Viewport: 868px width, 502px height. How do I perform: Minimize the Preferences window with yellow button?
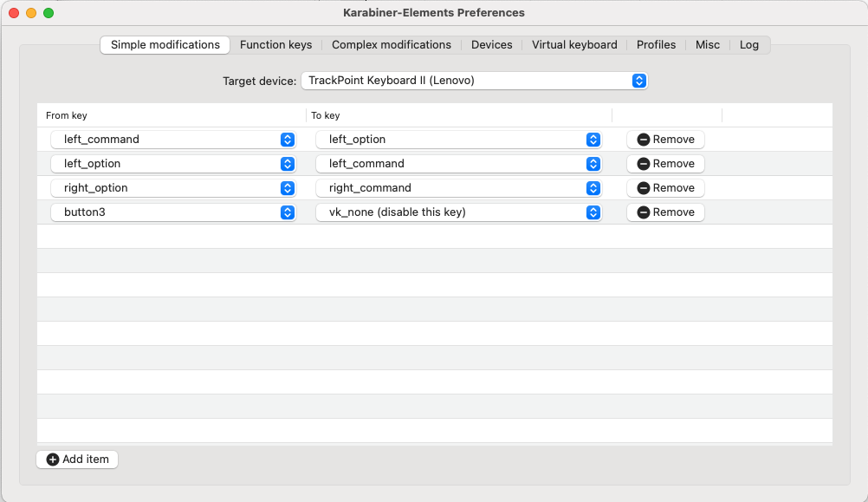pos(31,13)
